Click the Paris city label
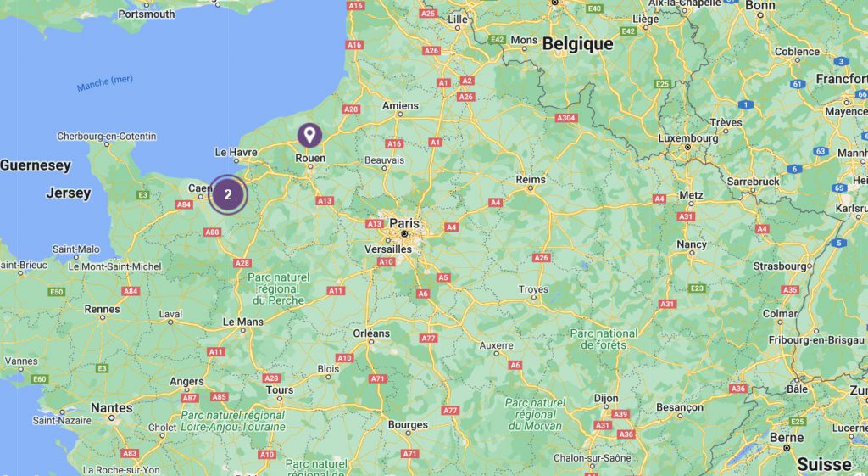Screen dimensions: 868x476 pyautogui.click(x=404, y=223)
